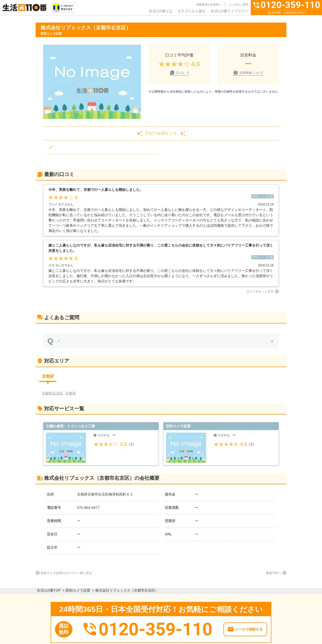The image size is (322, 644).
Task: Click the 生活110番 site logo
Action: (25, 8)
